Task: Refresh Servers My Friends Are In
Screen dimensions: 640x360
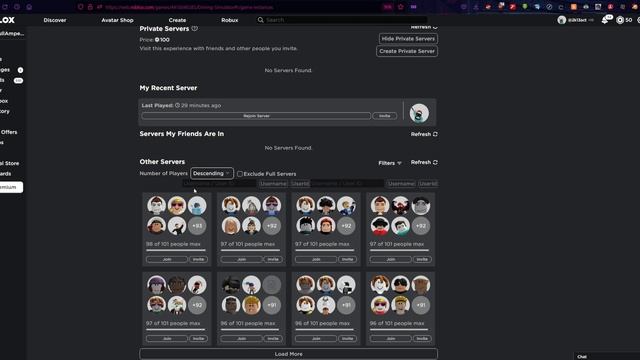Action: click(424, 134)
